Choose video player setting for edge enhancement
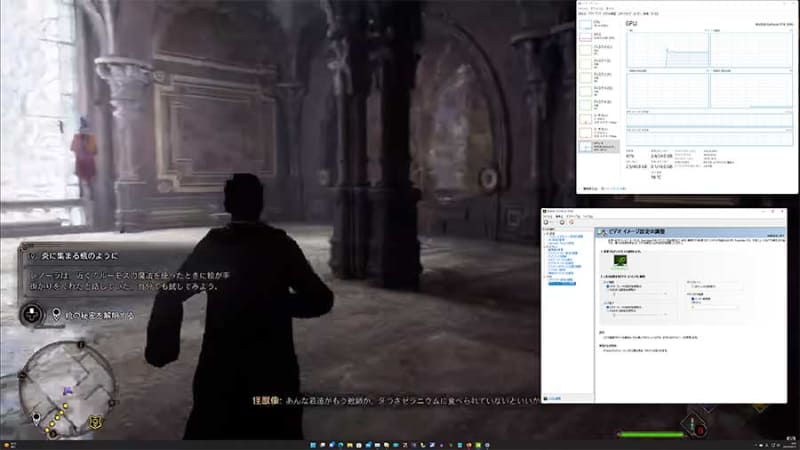The image size is (800, 450). [608, 286]
